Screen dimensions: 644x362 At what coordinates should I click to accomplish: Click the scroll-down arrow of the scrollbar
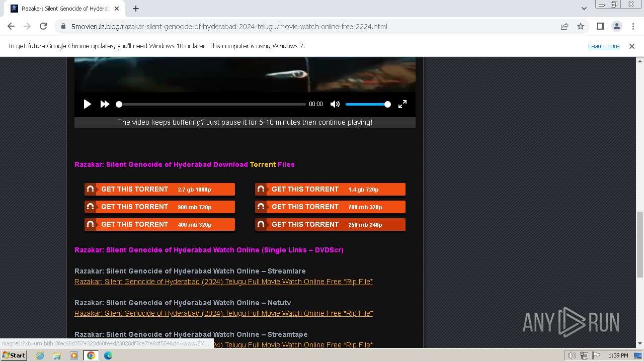pos(640,344)
